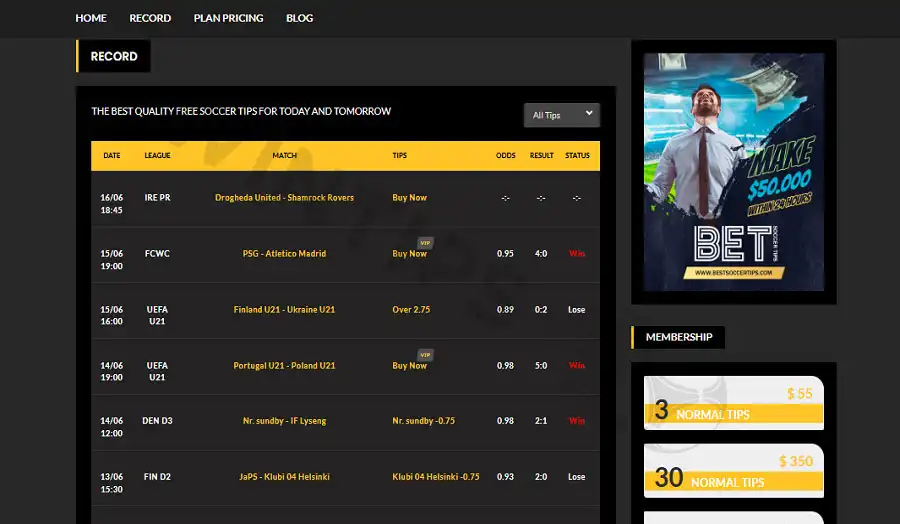Viewport: 900px width, 524px height.
Task: Open PLAN PRICING in the top navigation
Action: point(228,18)
